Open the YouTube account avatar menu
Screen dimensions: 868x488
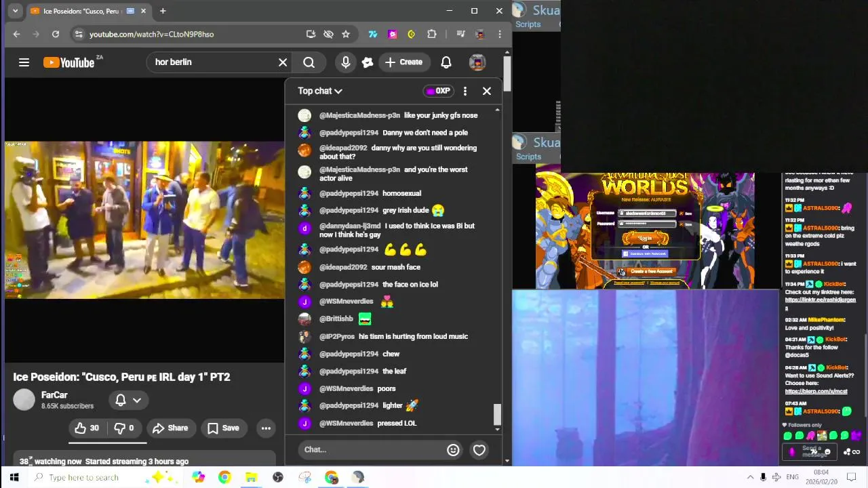477,62
